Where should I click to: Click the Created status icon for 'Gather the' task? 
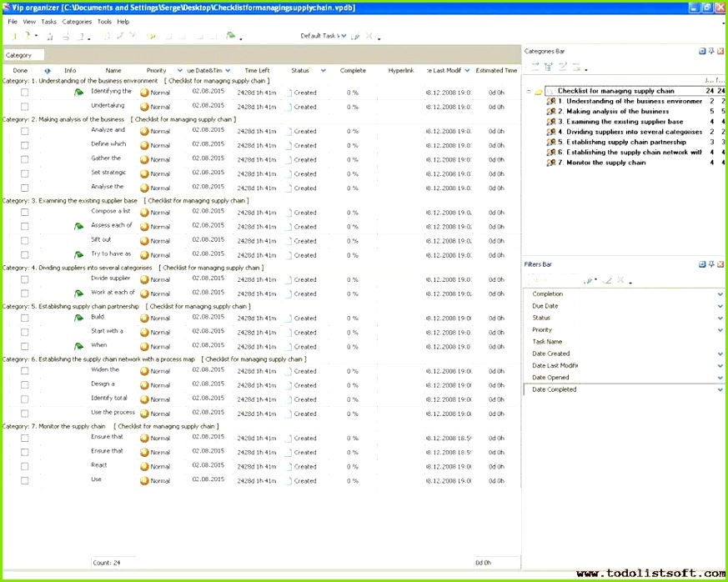[289, 159]
